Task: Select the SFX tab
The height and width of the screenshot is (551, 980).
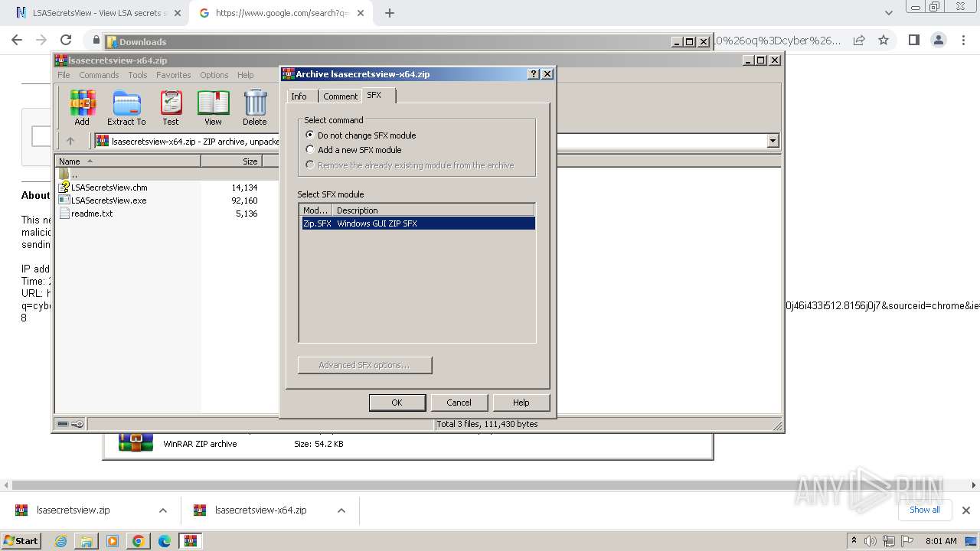Action: pyautogui.click(x=374, y=95)
